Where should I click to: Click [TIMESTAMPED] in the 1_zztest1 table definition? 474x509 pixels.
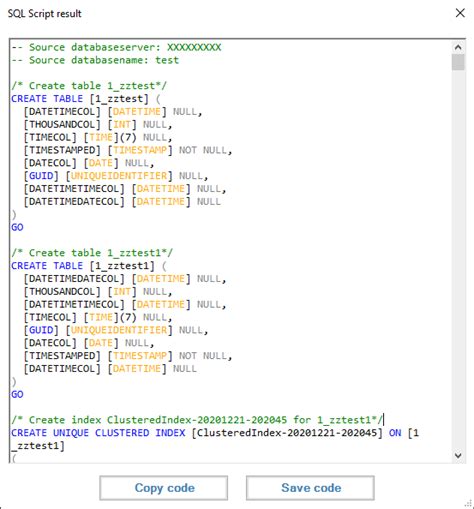pyautogui.click(x=62, y=356)
